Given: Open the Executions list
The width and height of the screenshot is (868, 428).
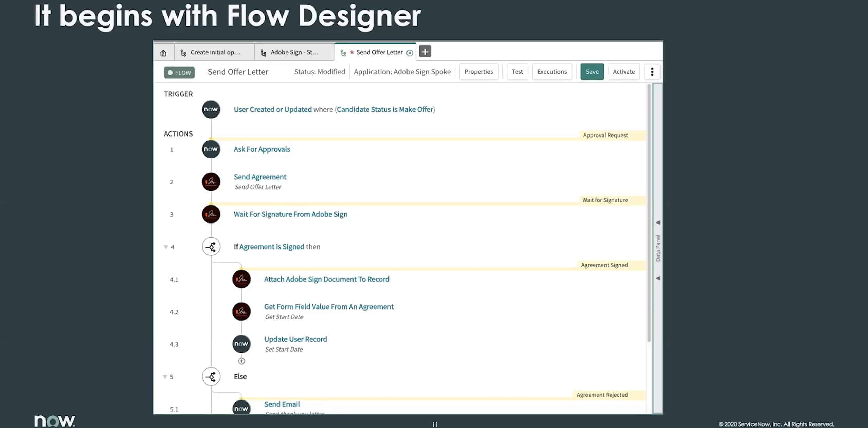Looking at the screenshot, I should (552, 72).
